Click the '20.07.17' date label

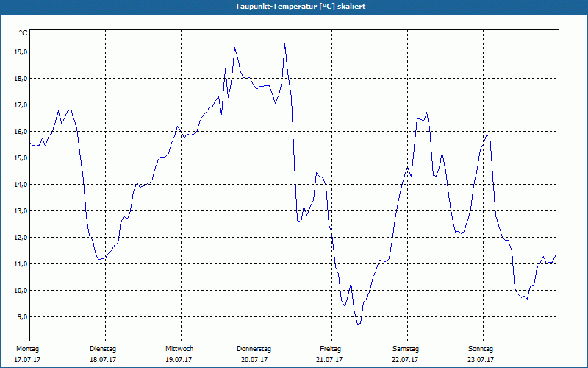pyautogui.click(x=254, y=360)
